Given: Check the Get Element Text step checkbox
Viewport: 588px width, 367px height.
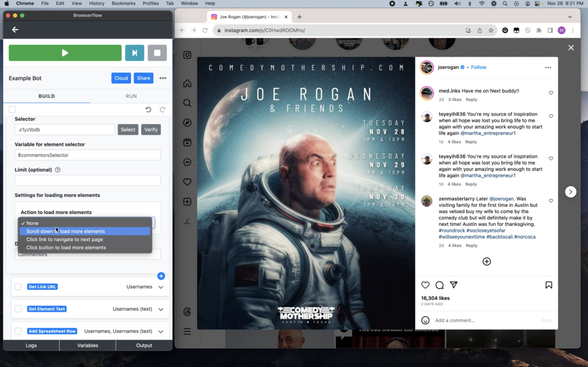Looking at the screenshot, I should pos(18,309).
